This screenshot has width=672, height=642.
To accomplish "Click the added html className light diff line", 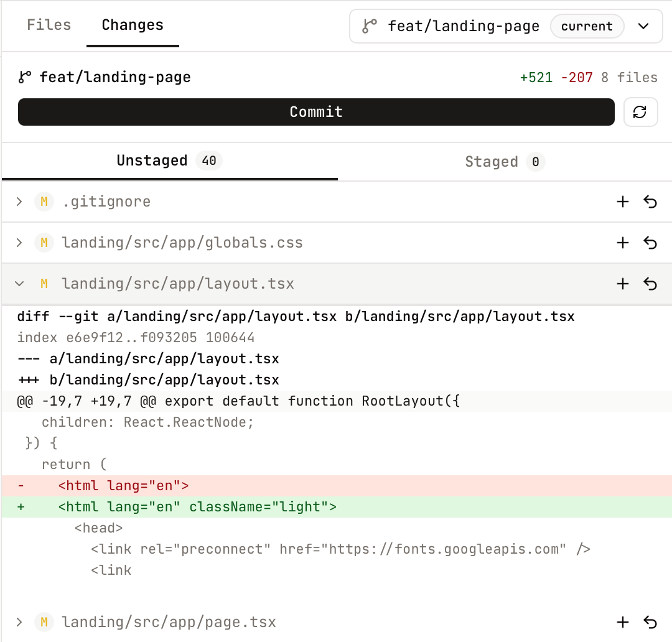I will (x=187, y=506).
